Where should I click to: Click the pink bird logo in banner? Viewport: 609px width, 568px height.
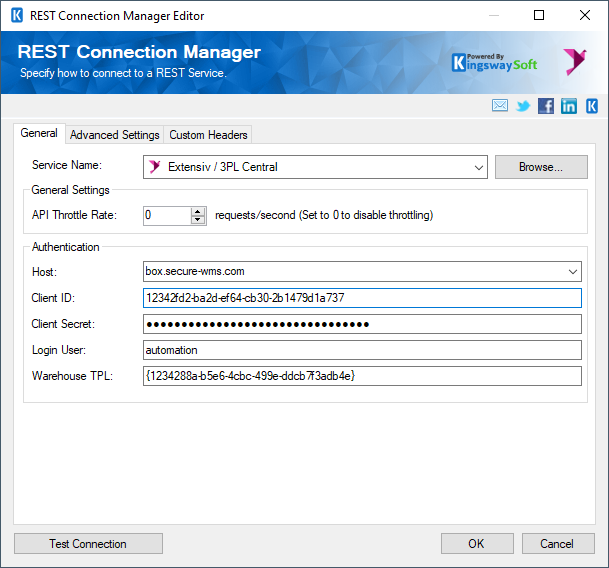(x=575, y=61)
